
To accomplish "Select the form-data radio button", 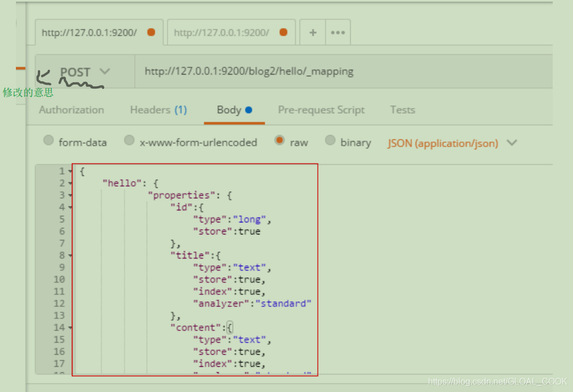I will coord(48,140).
